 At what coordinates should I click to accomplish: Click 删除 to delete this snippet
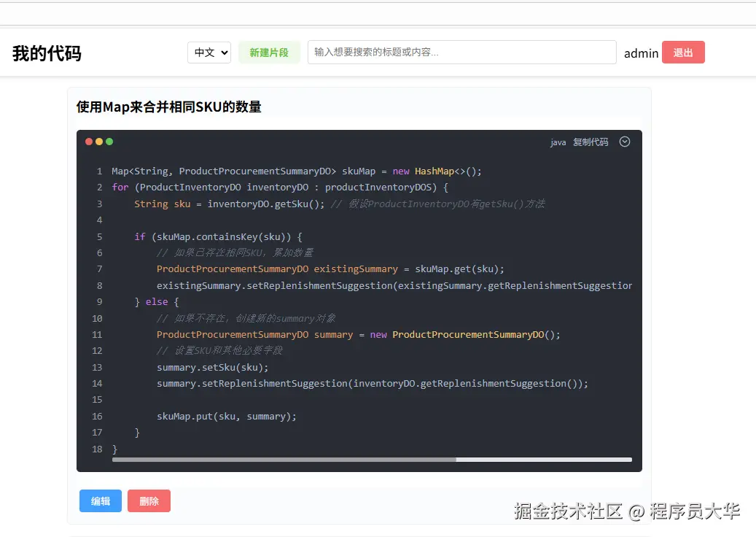click(149, 501)
